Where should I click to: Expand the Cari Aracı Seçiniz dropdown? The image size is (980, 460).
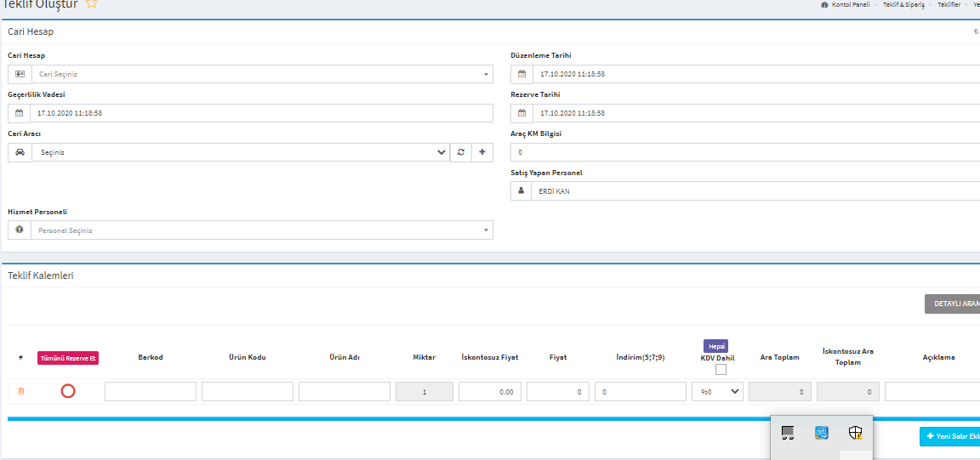240,152
